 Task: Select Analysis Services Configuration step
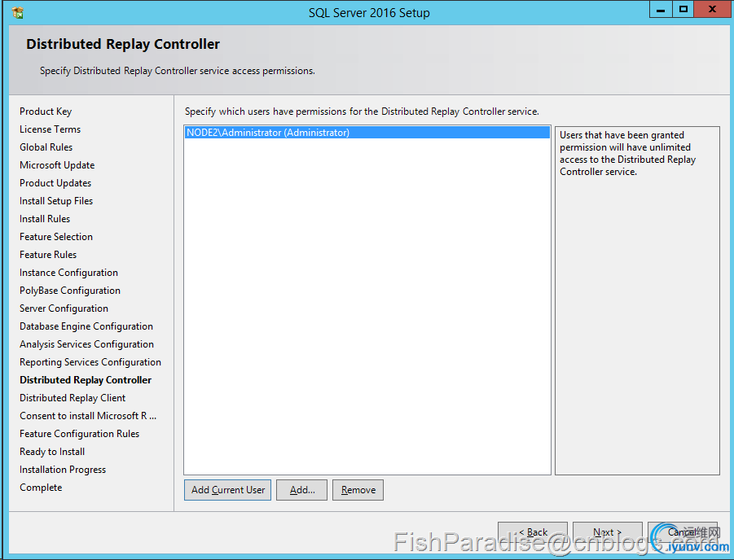pyautogui.click(x=86, y=343)
